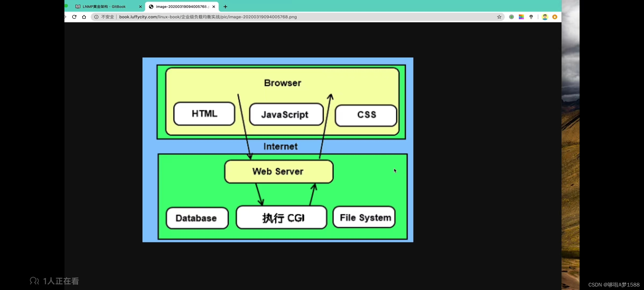Viewport: 644px width, 290px height.
Task: Click the reload page icon
Action: point(74,17)
